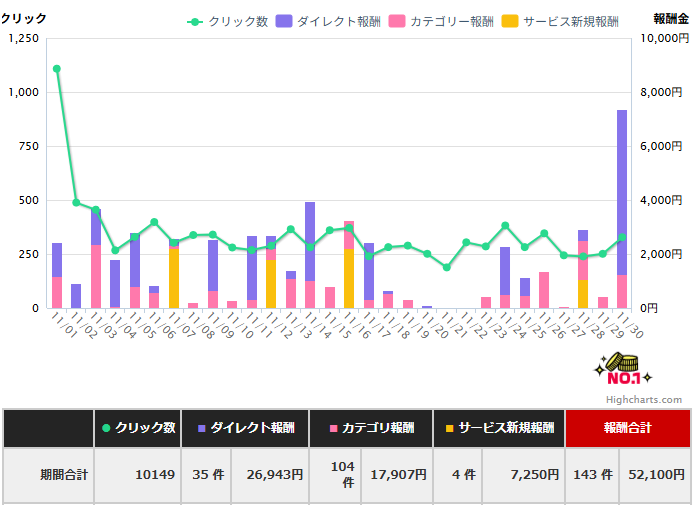Click the 17,907円 category reward cell

click(396, 475)
